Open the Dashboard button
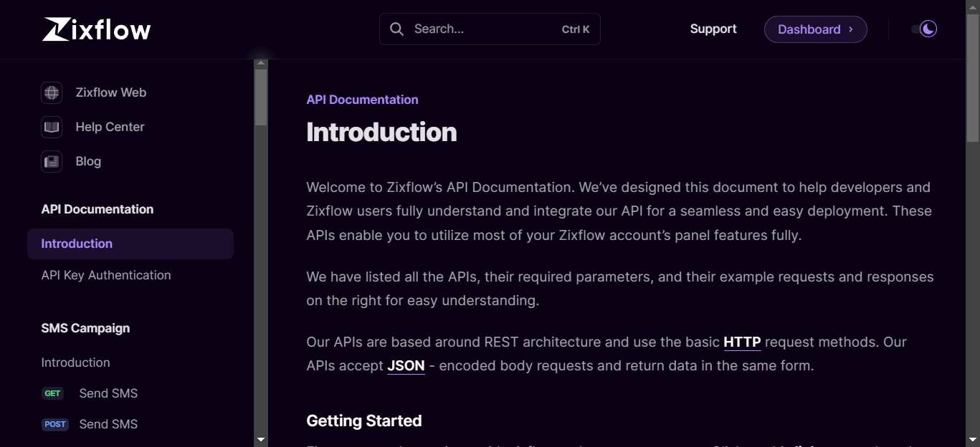Image resolution: width=980 pixels, height=447 pixels. pyautogui.click(x=809, y=29)
